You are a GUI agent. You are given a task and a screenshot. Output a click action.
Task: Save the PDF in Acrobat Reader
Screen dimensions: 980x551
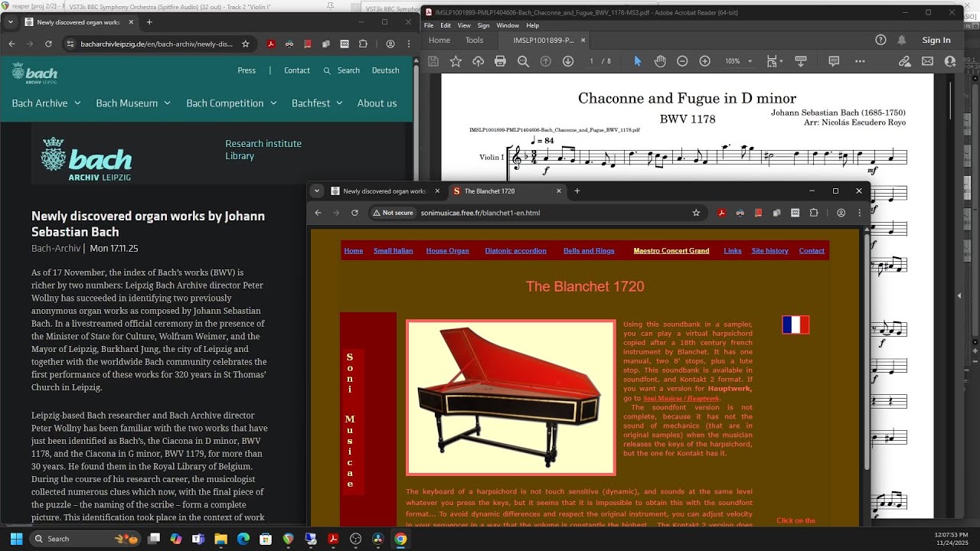point(433,61)
